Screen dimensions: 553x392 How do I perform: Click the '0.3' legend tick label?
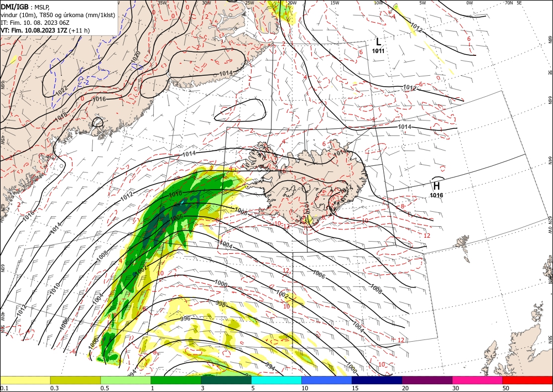click(x=54, y=388)
